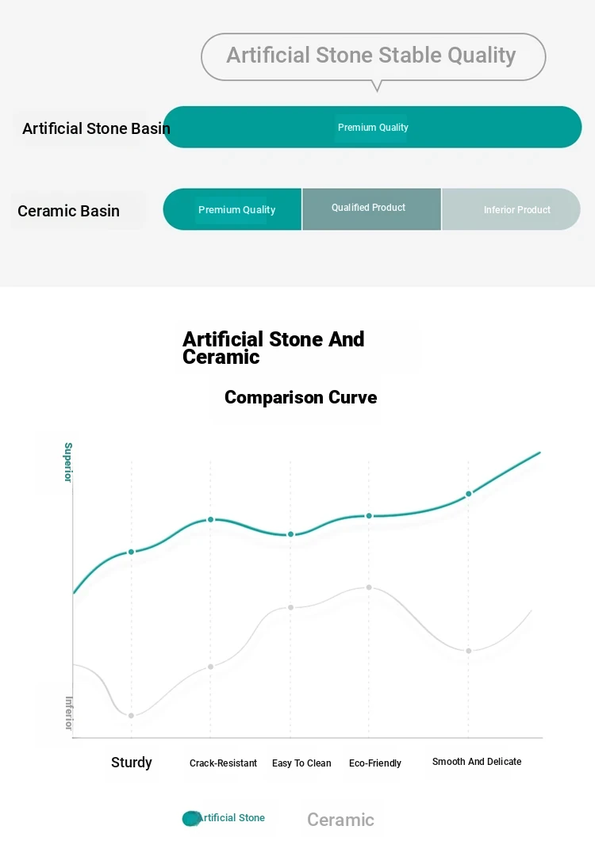Image resolution: width=595 pixels, height=868 pixels.
Task: Click the teal data point above Crack-Resistant
Action: tap(210, 519)
